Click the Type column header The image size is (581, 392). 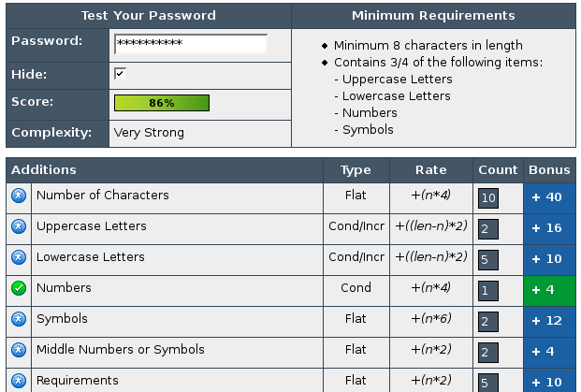356,170
